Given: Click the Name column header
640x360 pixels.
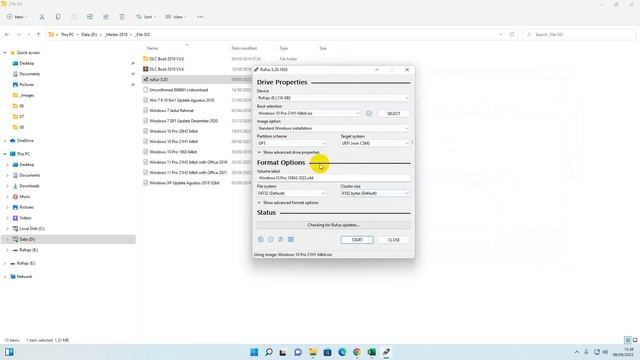Looking at the screenshot, I should [152, 48].
